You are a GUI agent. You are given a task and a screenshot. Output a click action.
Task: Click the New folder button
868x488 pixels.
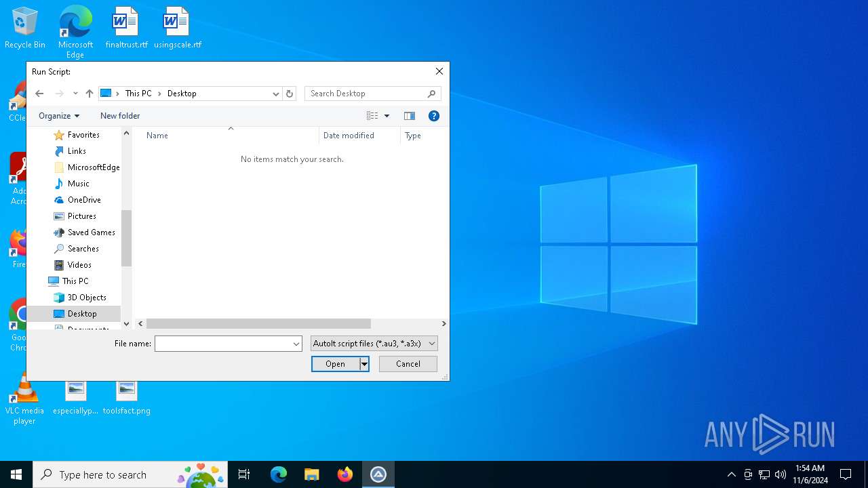click(120, 116)
